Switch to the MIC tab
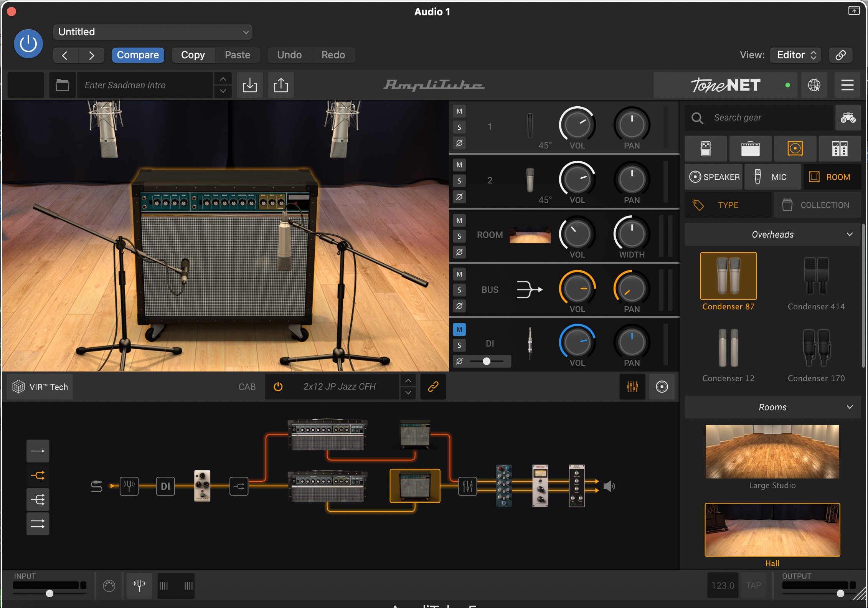868x608 pixels. coord(772,177)
